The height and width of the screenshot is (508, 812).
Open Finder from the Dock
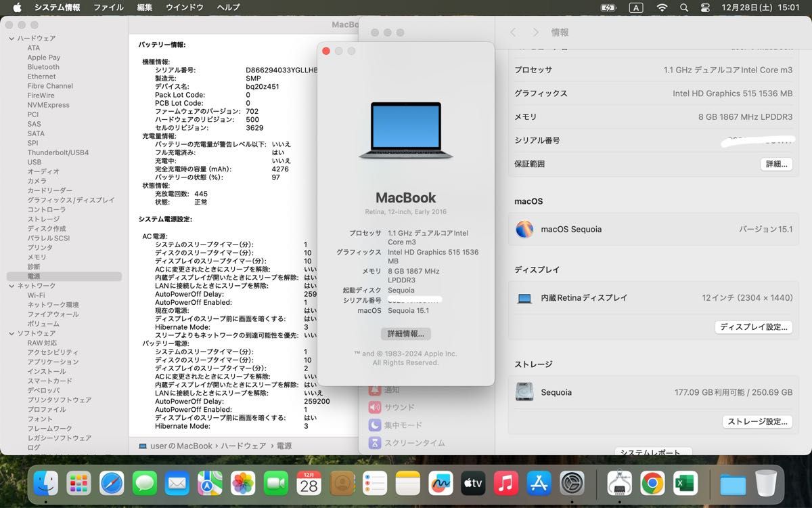[x=46, y=483]
